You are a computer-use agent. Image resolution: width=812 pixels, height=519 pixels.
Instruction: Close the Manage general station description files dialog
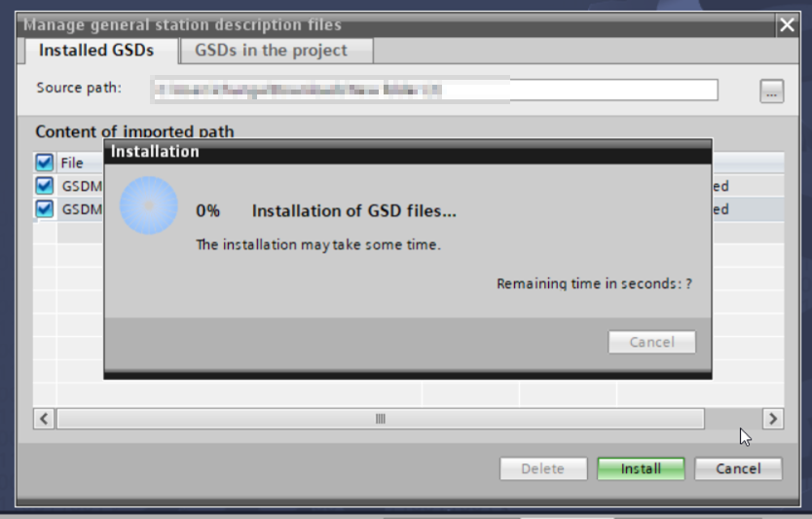787,24
